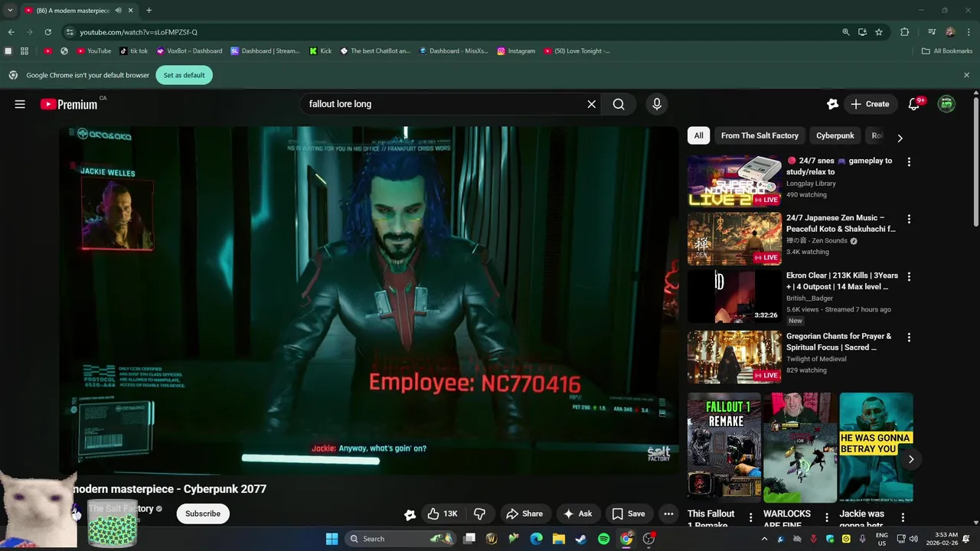Click the Cyberpunk 2077 video player

point(369,300)
